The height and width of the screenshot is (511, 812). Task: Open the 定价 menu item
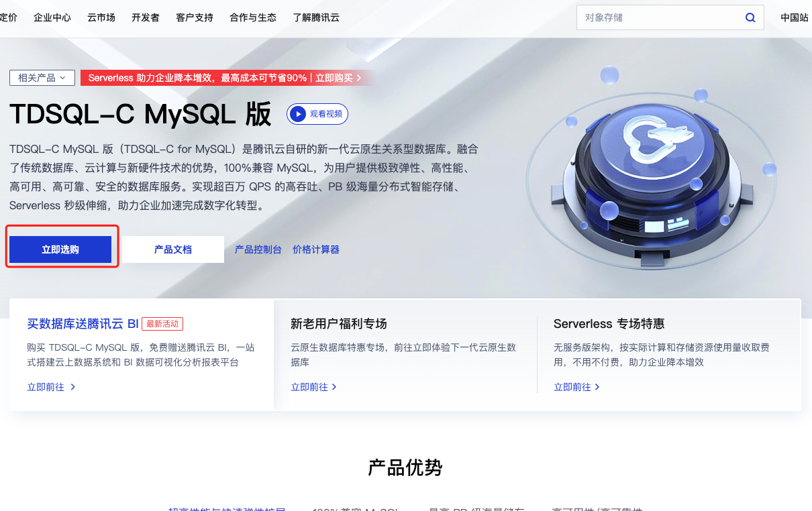coord(9,17)
